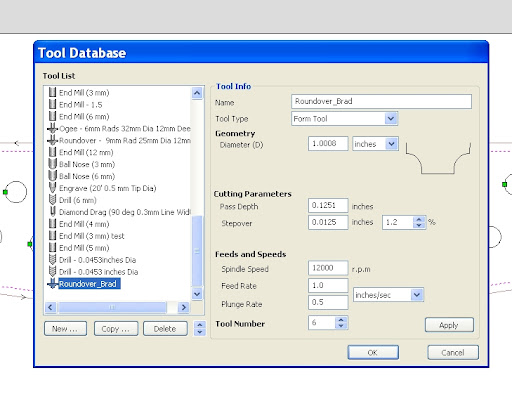Click the Ball Nose (6 mm) tool icon
This screenshot has height=399, width=512.
click(52, 176)
